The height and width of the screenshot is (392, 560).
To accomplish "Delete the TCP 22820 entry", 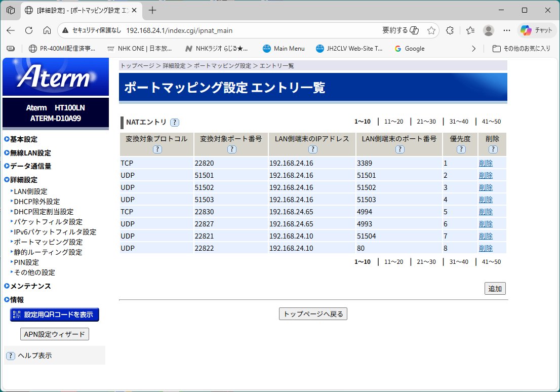I will pos(485,163).
